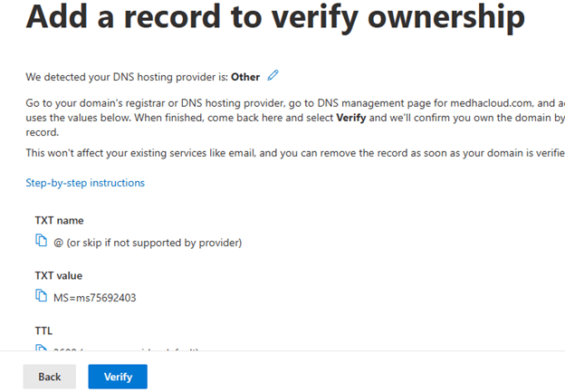Click the MS=ms75692403 value text

[95, 297]
